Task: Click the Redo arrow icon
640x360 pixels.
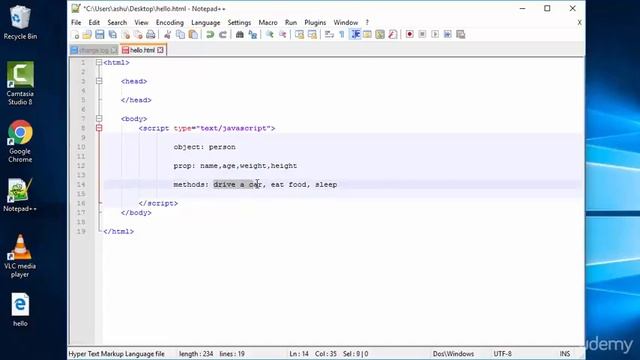Action: click(x=222, y=35)
